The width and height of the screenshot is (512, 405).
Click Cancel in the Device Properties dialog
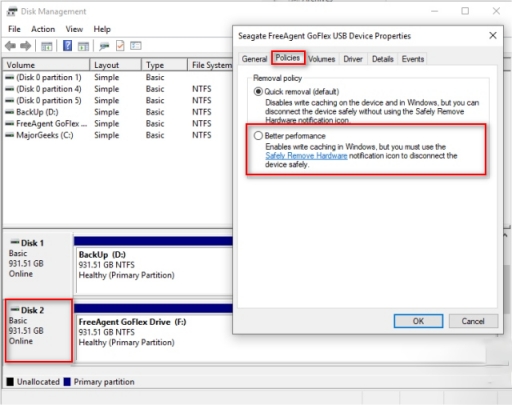coord(473,321)
